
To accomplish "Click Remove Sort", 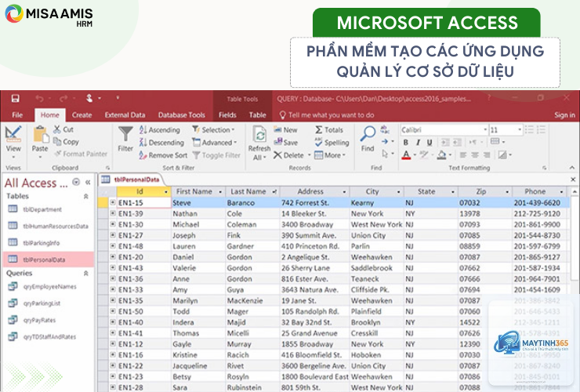I will coord(163,155).
